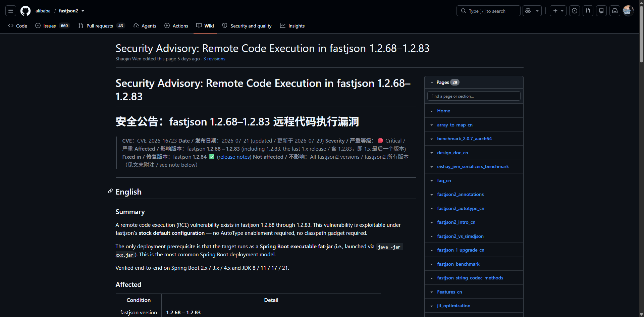Open the Security and quality tab
This screenshot has height=317, width=644.
pos(247,26)
